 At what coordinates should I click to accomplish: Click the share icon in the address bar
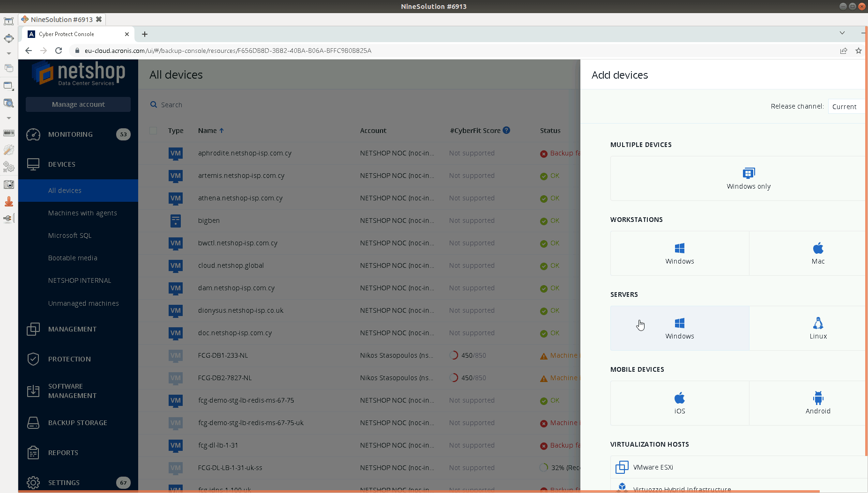(x=844, y=51)
